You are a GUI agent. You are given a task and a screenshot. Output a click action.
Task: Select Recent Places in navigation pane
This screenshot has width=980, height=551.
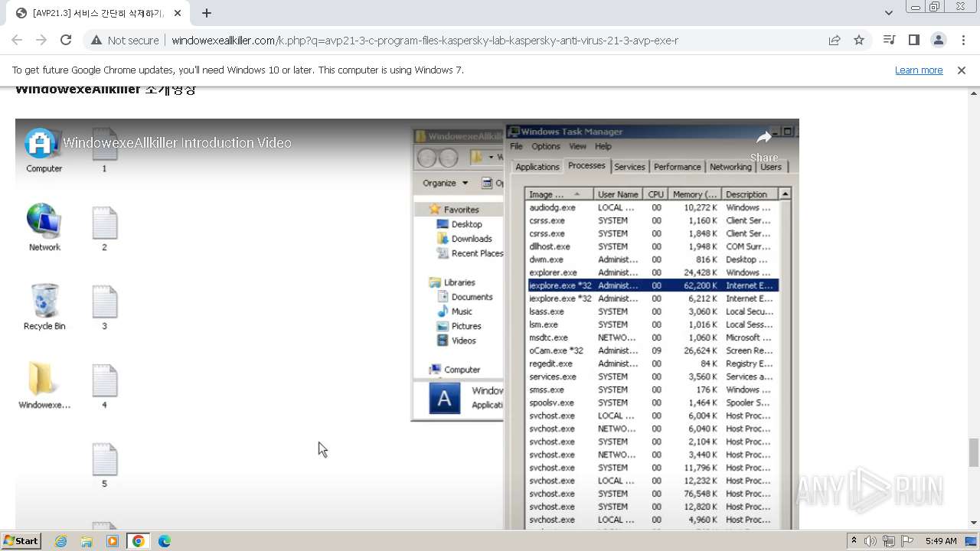coord(470,253)
